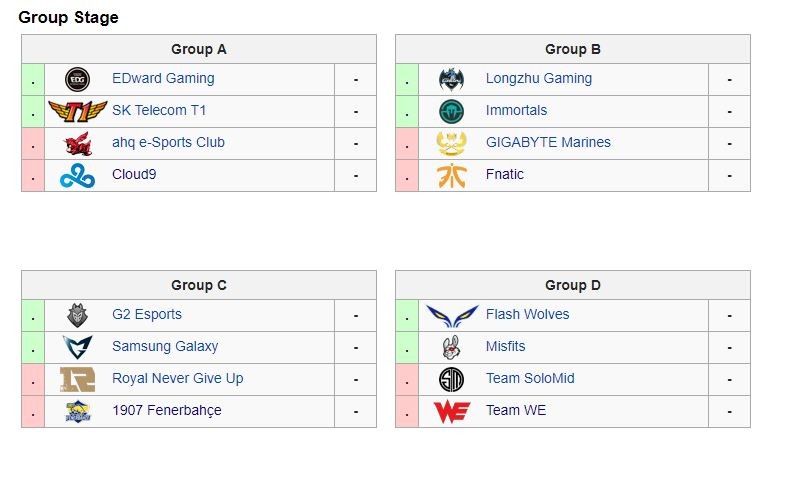Open the G2 Esports team link
This screenshot has width=798, height=479.
click(147, 315)
